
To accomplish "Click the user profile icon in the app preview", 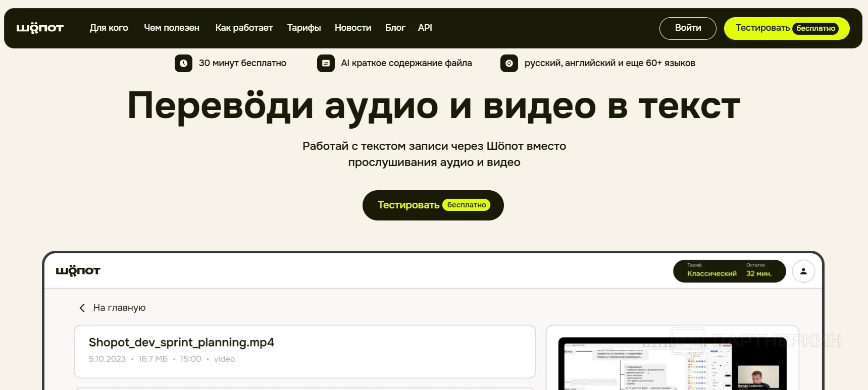I will point(803,271).
